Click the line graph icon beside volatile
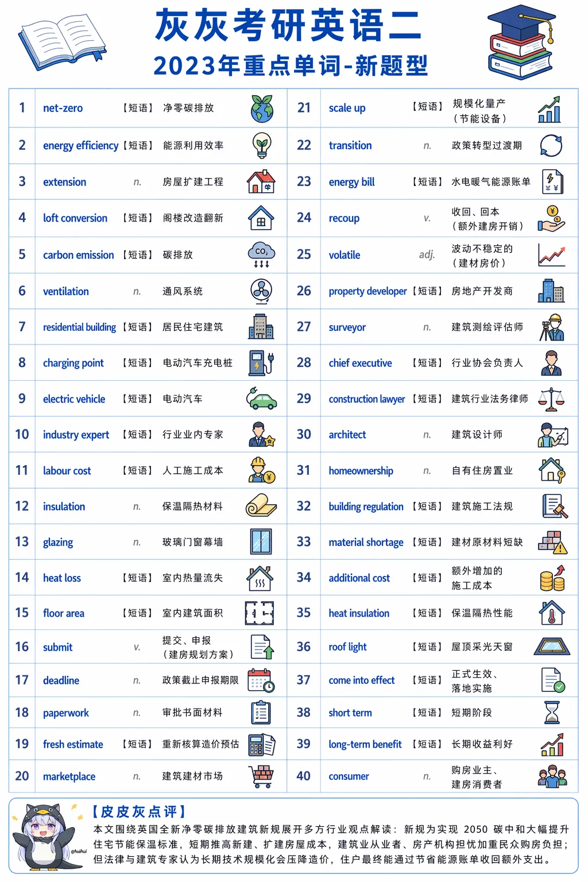Viewport: 588px width, 882px height. point(551,255)
